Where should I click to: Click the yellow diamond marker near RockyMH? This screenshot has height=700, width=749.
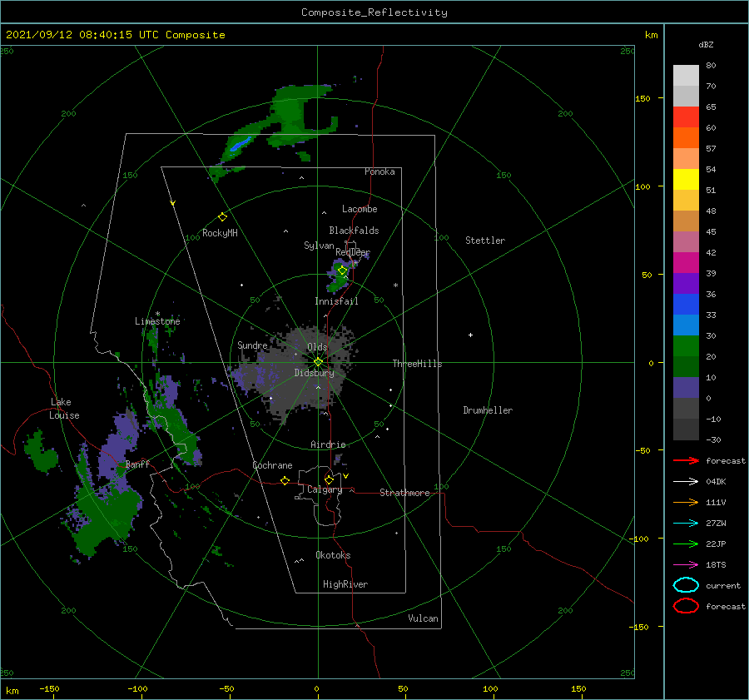pyautogui.click(x=222, y=217)
